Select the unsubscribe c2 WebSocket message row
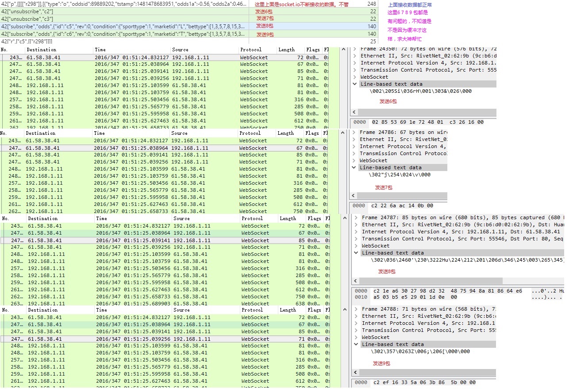573x392 pixels. (189, 11)
